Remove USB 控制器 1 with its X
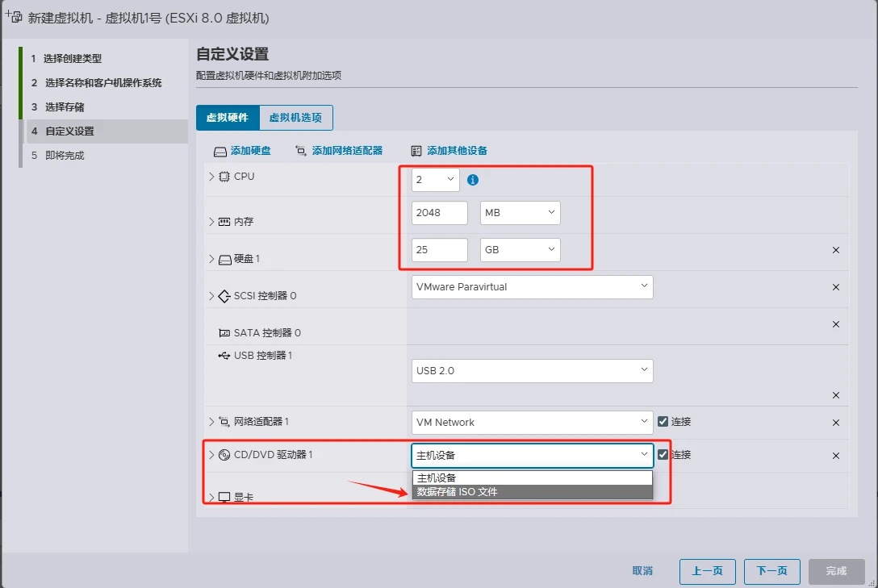The width and height of the screenshot is (878, 588). pyautogui.click(x=835, y=395)
